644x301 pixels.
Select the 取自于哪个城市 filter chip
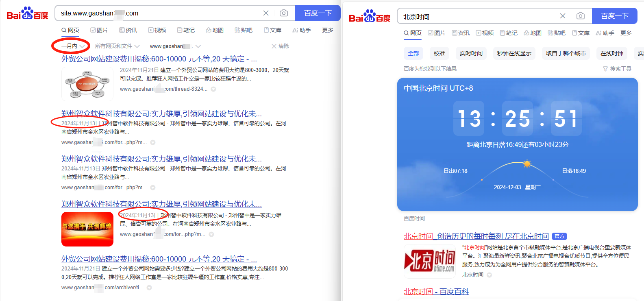pos(566,53)
